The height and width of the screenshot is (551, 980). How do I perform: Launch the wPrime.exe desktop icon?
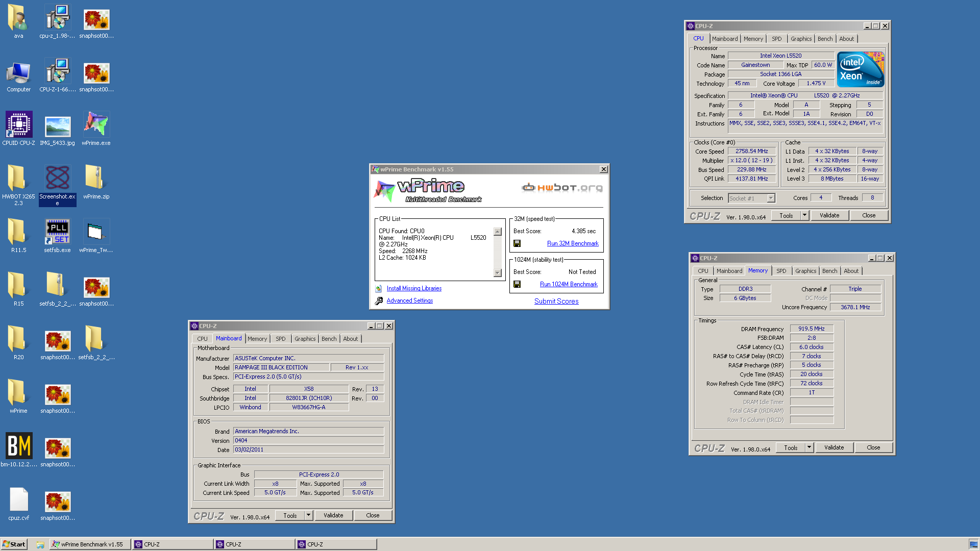pyautogui.click(x=96, y=129)
